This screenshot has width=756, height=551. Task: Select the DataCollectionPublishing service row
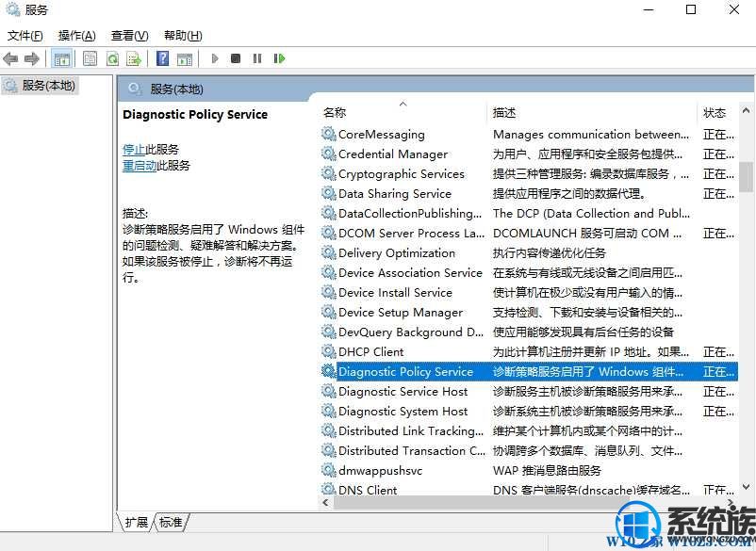point(529,214)
